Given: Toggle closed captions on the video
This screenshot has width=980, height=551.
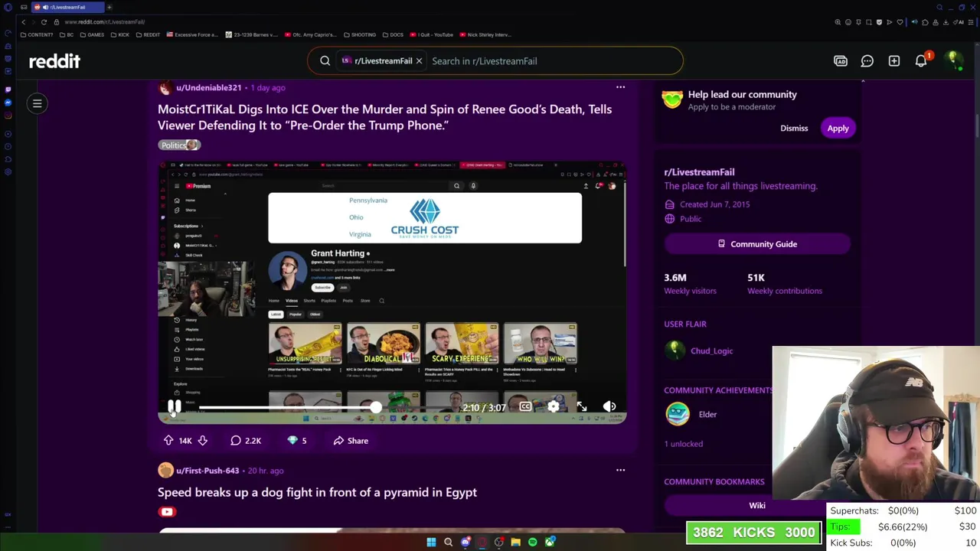Looking at the screenshot, I should (525, 407).
